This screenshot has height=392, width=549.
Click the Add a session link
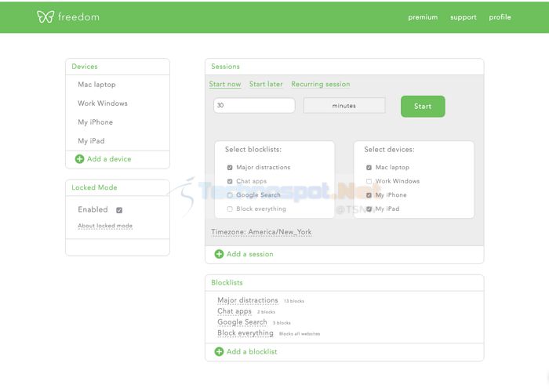249,254
